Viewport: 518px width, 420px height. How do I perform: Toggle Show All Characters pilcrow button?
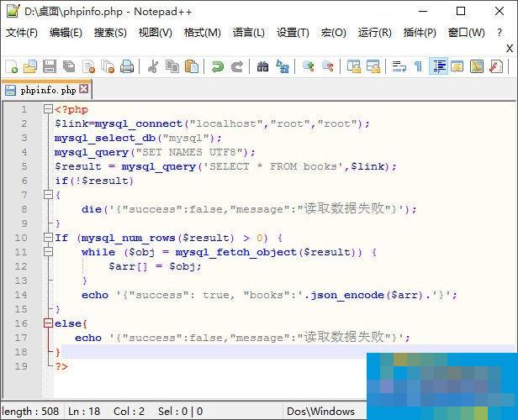[418, 66]
